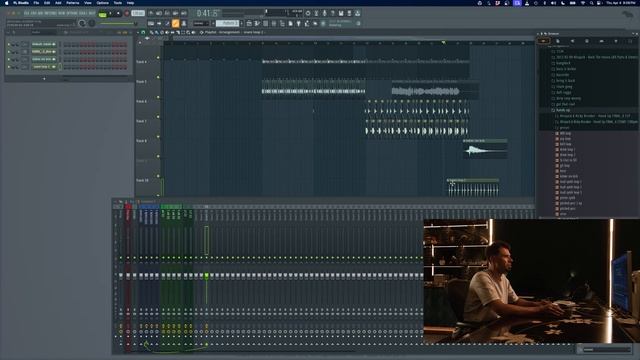
Task: Toggle pattern/song mode green button
Action: (x=102, y=14)
